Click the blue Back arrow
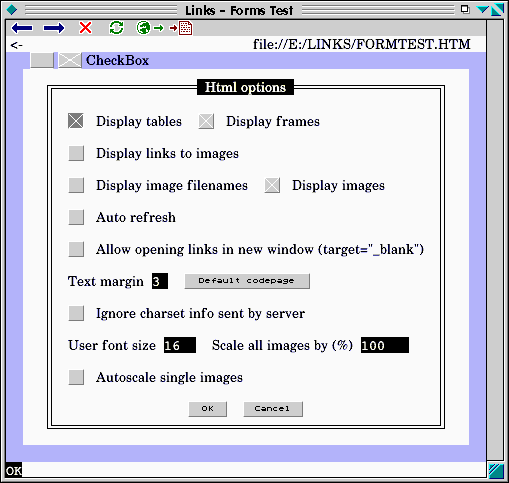The image size is (509, 483). coord(22,28)
